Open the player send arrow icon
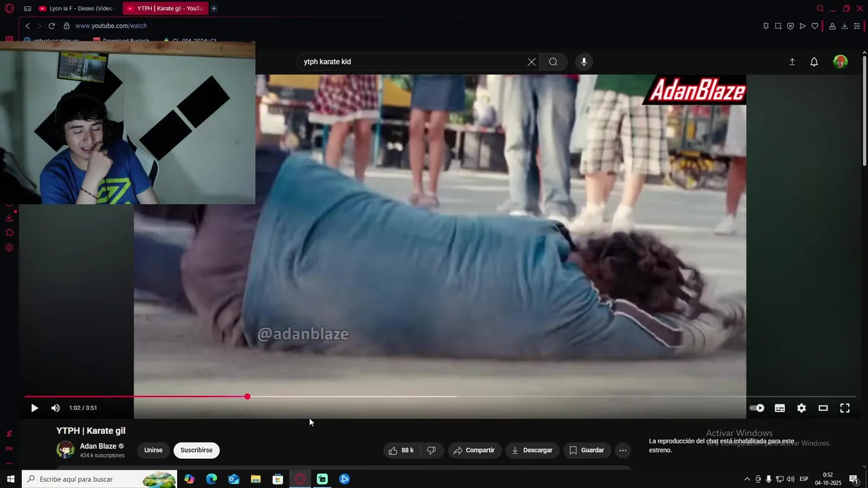The height and width of the screenshot is (488, 868). pos(802,26)
